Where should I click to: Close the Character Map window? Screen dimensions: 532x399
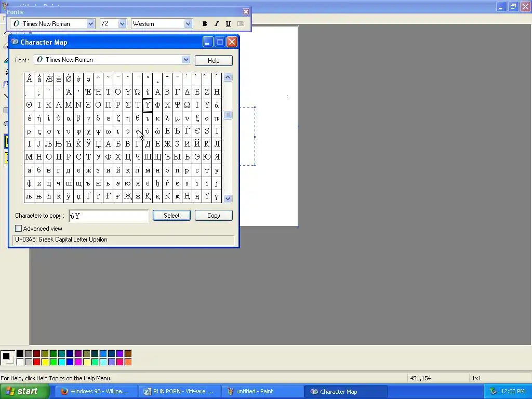pyautogui.click(x=232, y=42)
